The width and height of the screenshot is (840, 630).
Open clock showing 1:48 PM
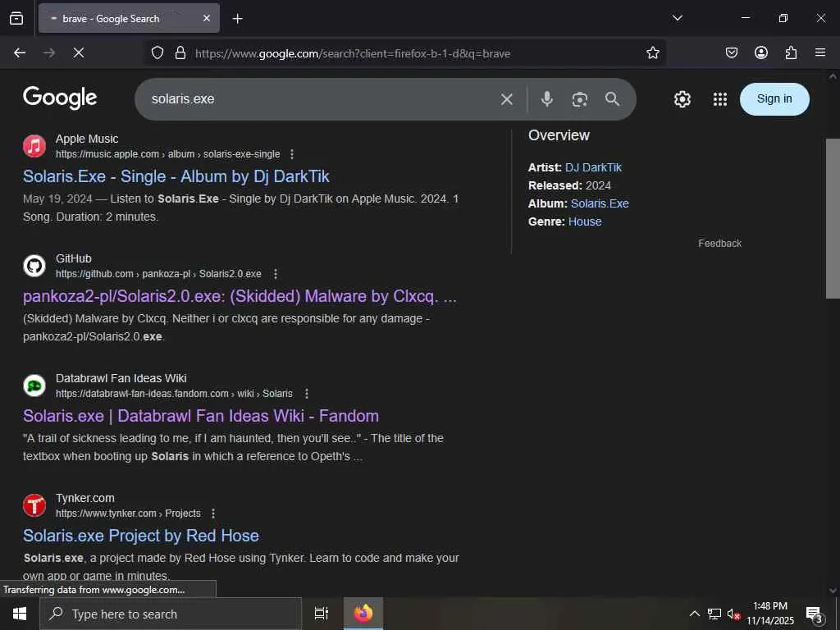point(770,614)
